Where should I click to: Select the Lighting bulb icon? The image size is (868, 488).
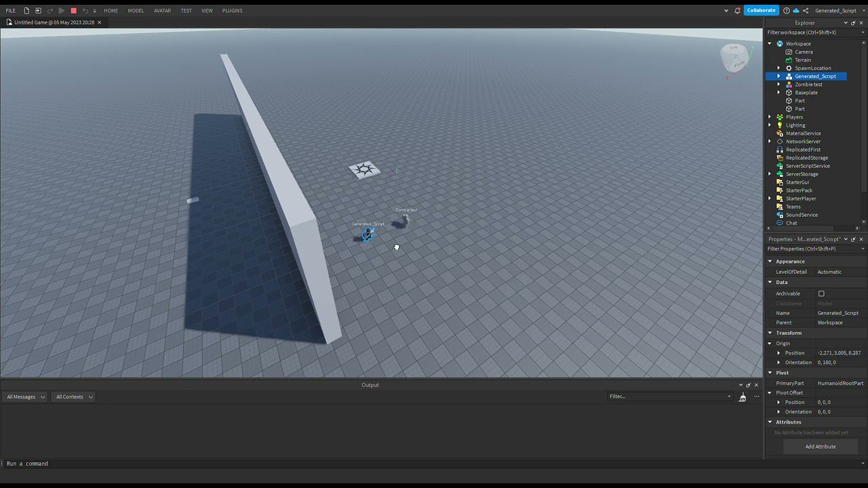point(780,125)
